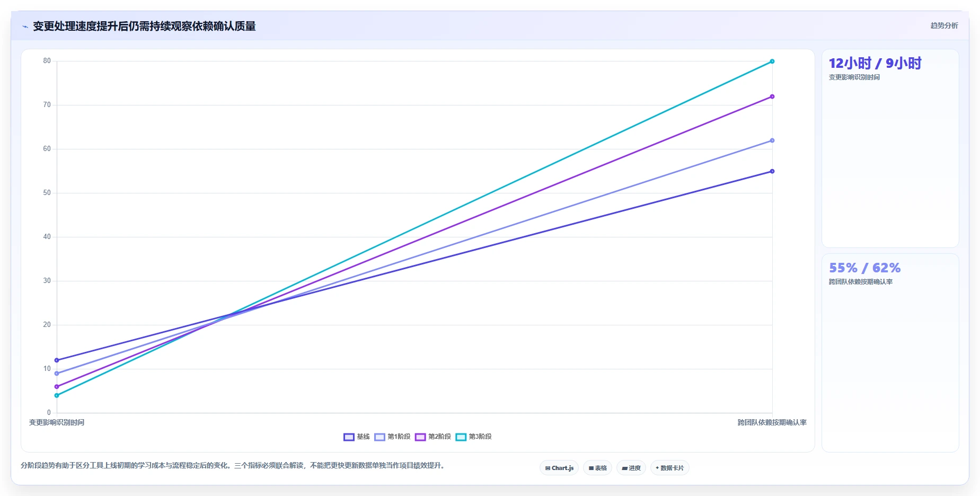The width and height of the screenshot is (980, 496).
Task: Click the trend icon beside the title
Action: pyautogui.click(x=25, y=26)
